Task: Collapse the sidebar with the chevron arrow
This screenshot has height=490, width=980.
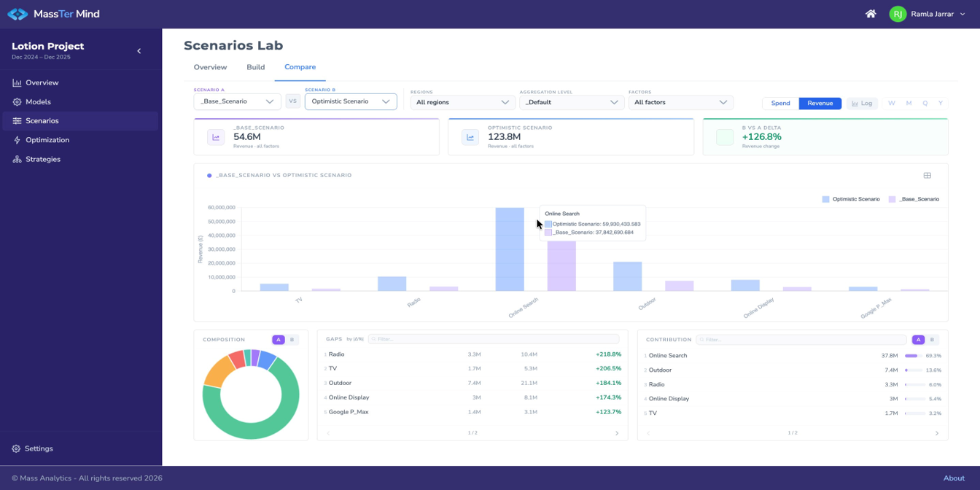Action: tap(139, 51)
